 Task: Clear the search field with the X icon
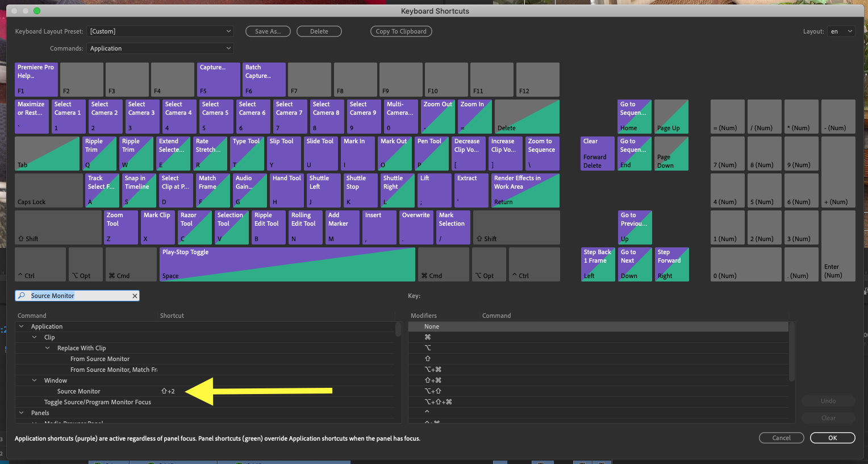(135, 296)
